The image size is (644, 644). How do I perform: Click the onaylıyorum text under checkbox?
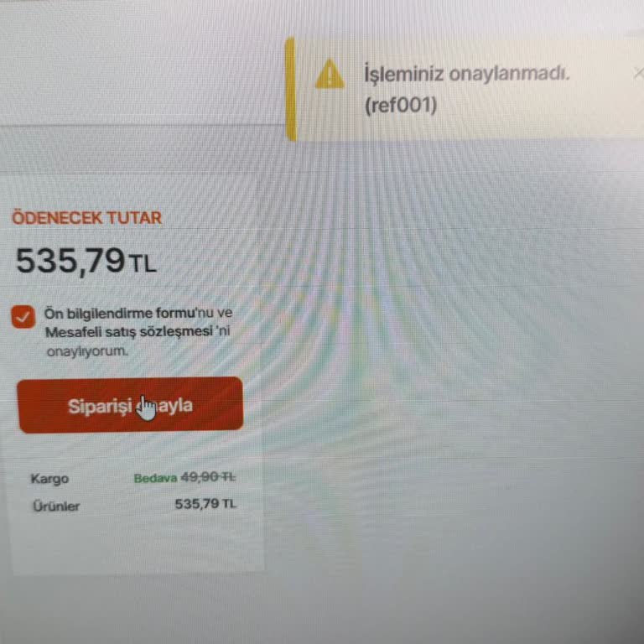(x=87, y=351)
